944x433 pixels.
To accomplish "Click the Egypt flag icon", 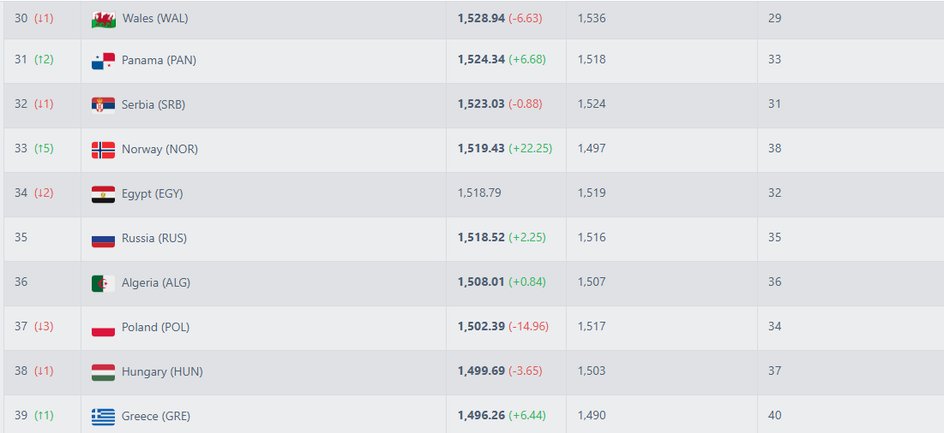I will click(x=103, y=195).
